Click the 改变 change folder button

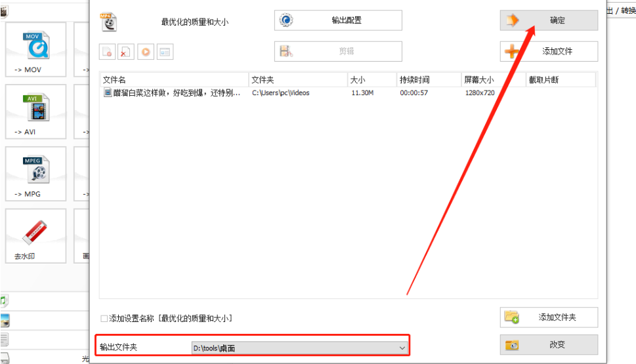[x=549, y=344]
